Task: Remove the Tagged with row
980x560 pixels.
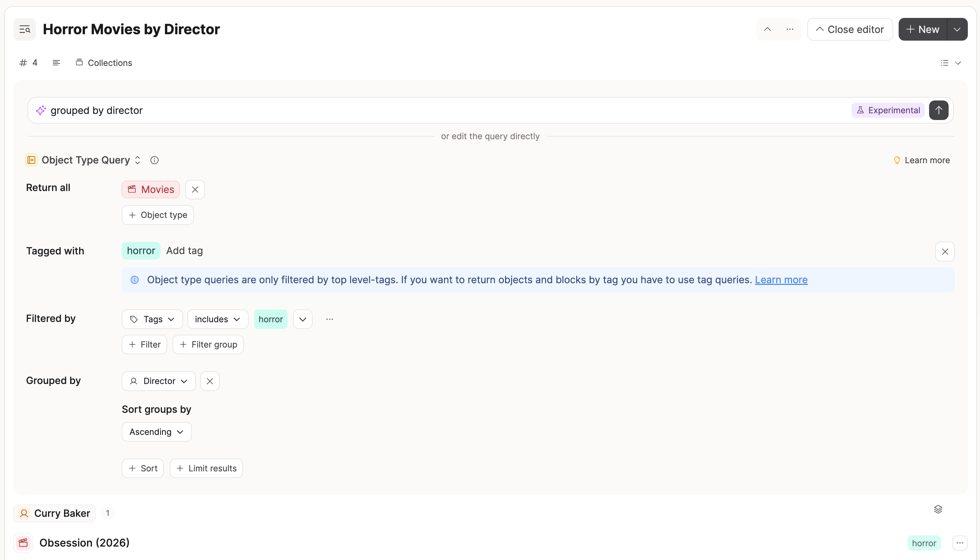Action: [x=944, y=252]
